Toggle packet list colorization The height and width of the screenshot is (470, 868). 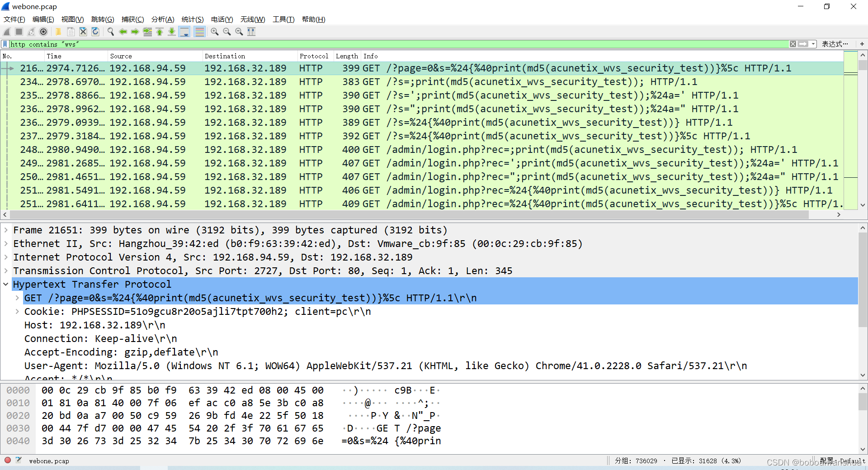click(x=199, y=32)
